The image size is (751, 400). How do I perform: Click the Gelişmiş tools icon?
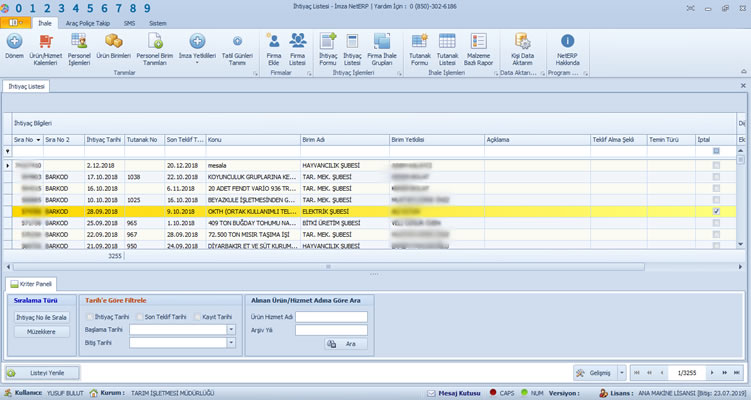580,373
